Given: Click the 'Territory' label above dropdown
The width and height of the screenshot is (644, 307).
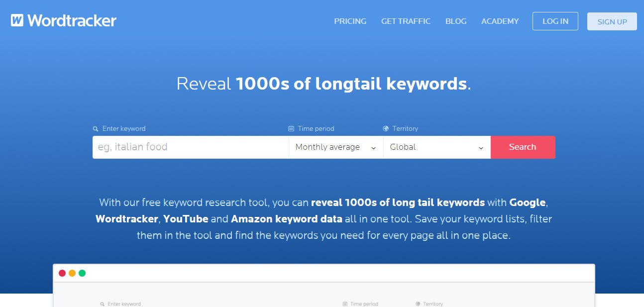Looking at the screenshot, I should 405,128.
